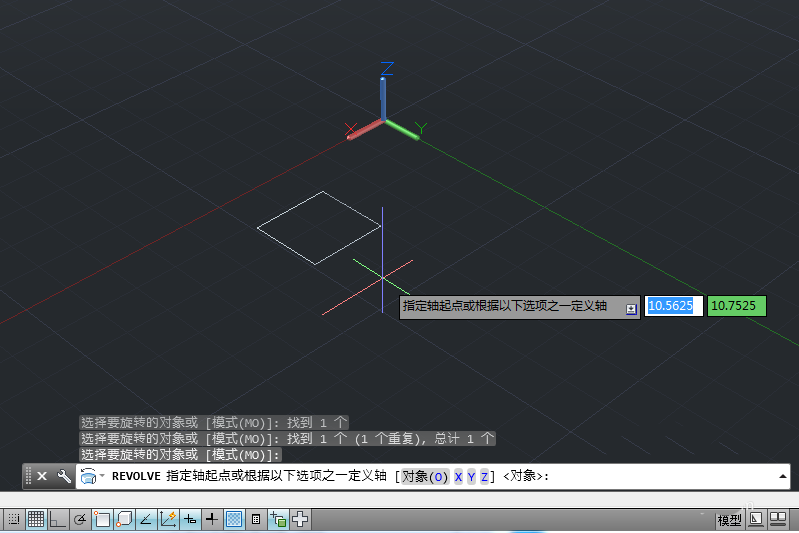Viewport: 799px width, 533px height.
Task: Toggle Dynamic Input status button
Action: point(190,519)
